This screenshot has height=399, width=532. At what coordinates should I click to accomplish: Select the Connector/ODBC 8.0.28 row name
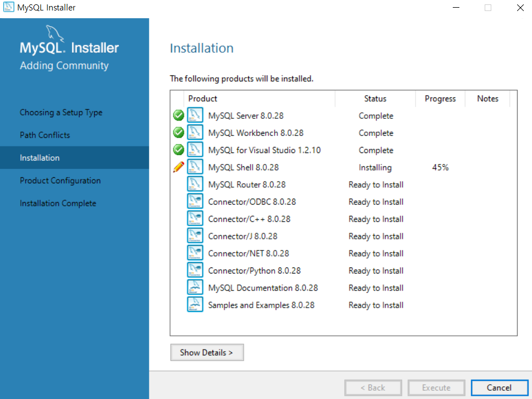coord(252,202)
